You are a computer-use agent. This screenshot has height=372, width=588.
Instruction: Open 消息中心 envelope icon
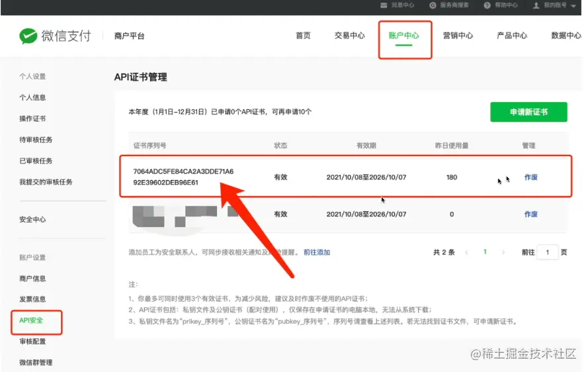tap(384, 5)
